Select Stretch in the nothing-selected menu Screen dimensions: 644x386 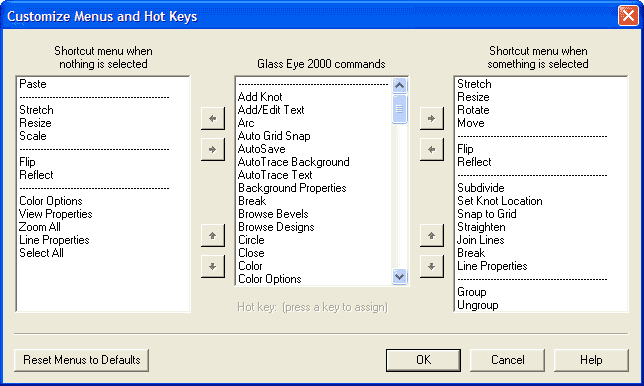[36, 110]
